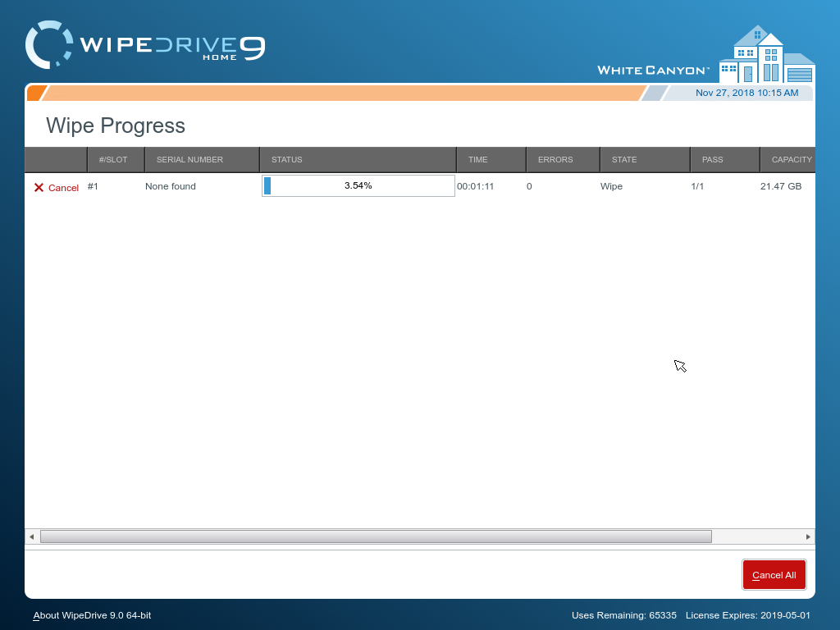Click the errors count '0' cell

[529, 186]
